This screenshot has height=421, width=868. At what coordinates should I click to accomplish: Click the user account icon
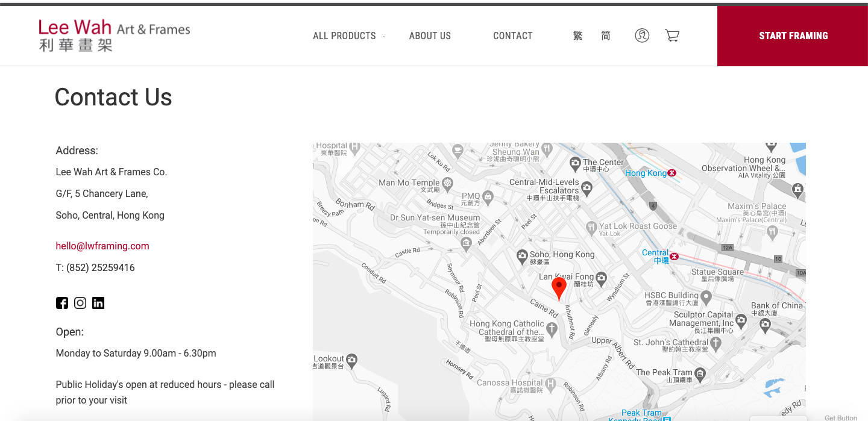642,36
